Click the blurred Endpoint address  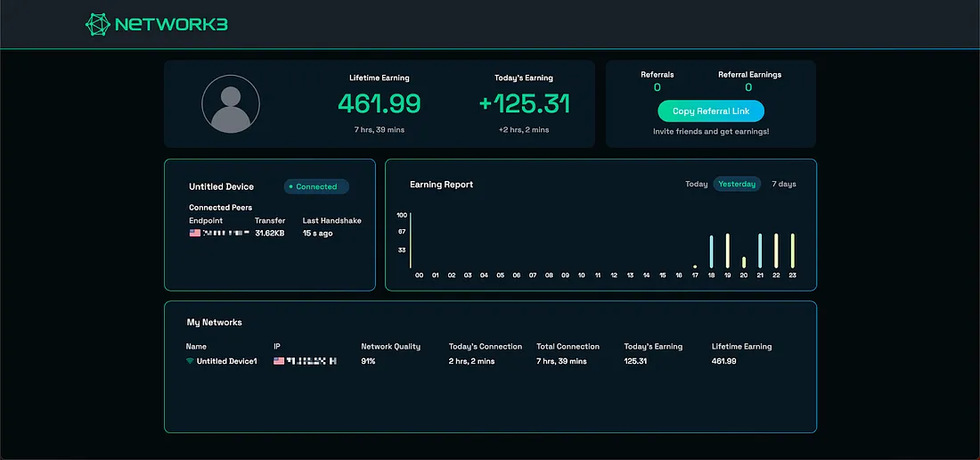[227, 233]
